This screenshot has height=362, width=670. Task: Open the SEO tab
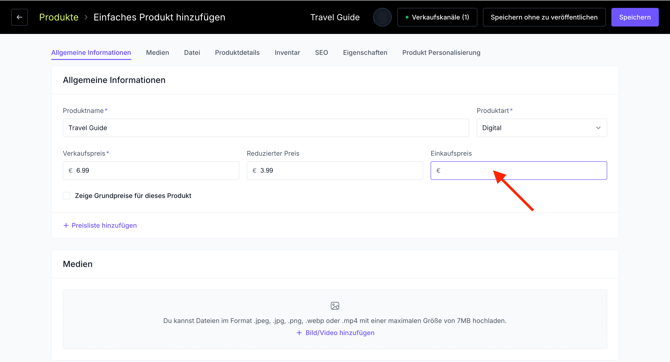tap(321, 53)
